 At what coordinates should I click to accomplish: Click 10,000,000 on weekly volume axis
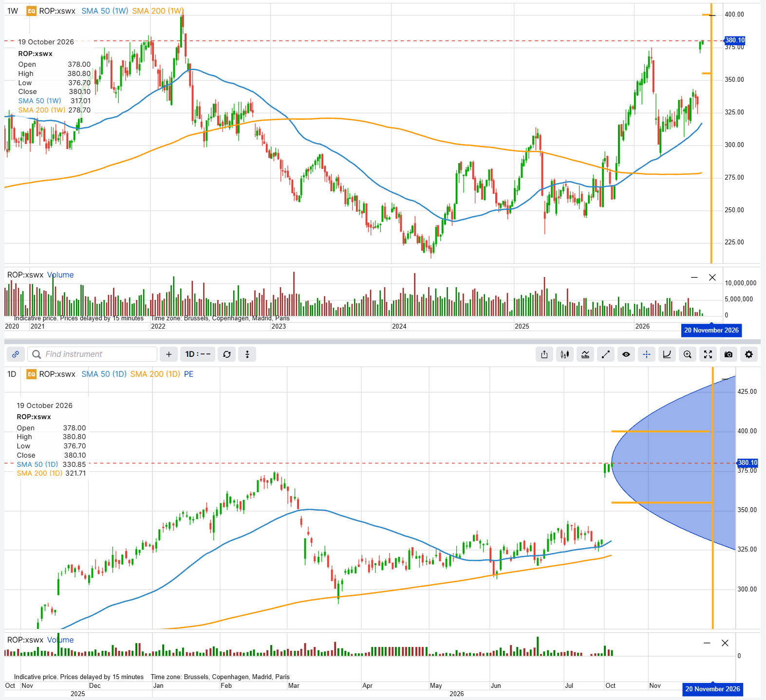pyautogui.click(x=741, y=283)
